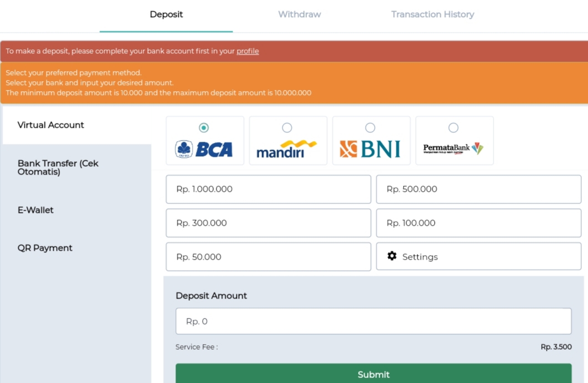
Task: Select the BNI bank radio button
Action: (x=370, y=128)
